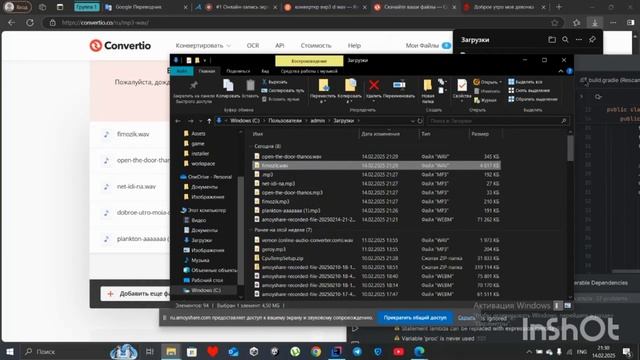Open recent locations dropdown next to Forward arrow

click(x=200, y=121)
